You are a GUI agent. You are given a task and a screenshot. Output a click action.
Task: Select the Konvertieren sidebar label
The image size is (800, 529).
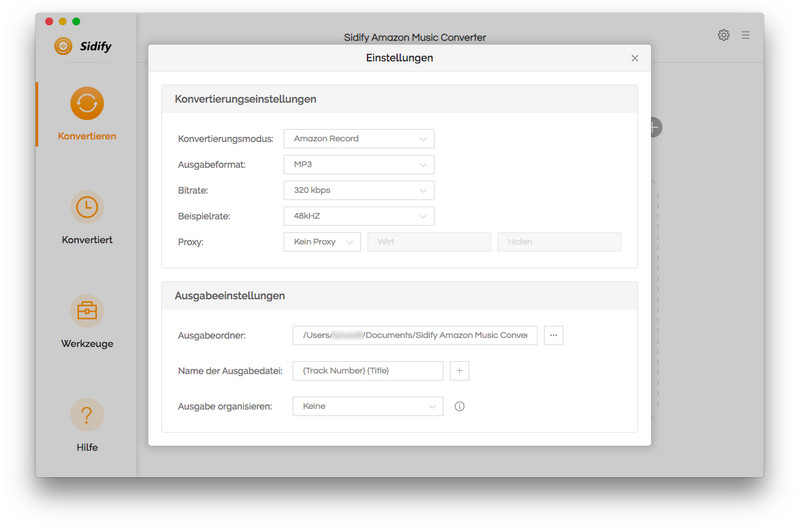87,136
